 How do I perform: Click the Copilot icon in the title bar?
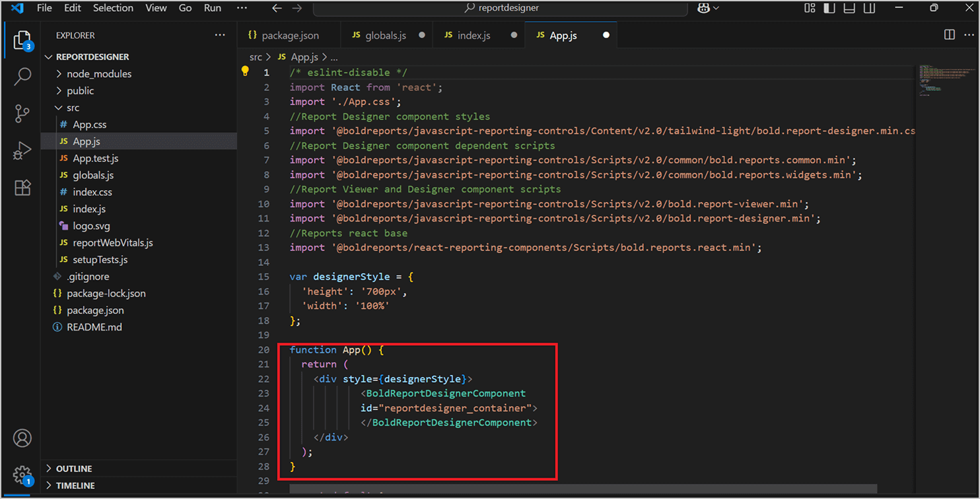[x=704, y=8]
